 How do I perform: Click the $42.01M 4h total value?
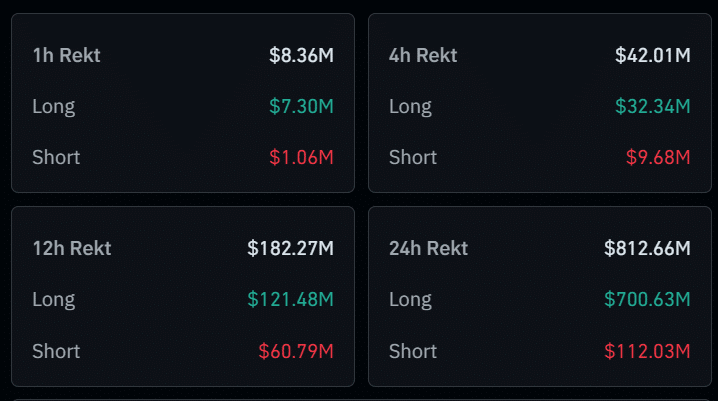(653, 55)
